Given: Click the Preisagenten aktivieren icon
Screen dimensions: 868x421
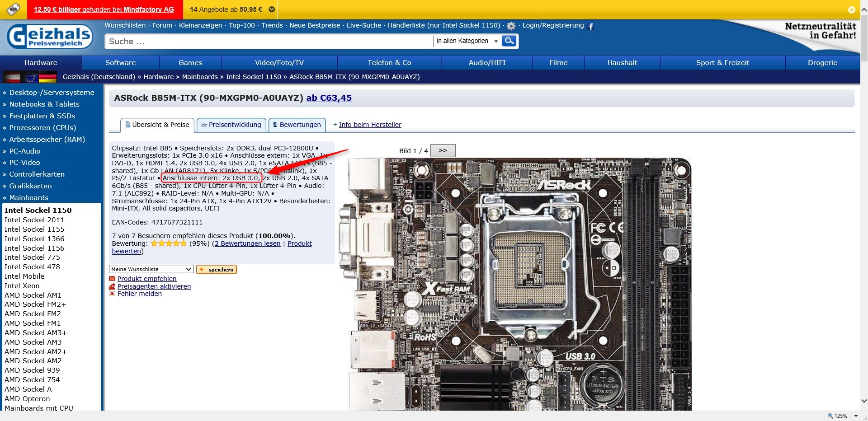Looking at the screenshot, I should 112,286.
